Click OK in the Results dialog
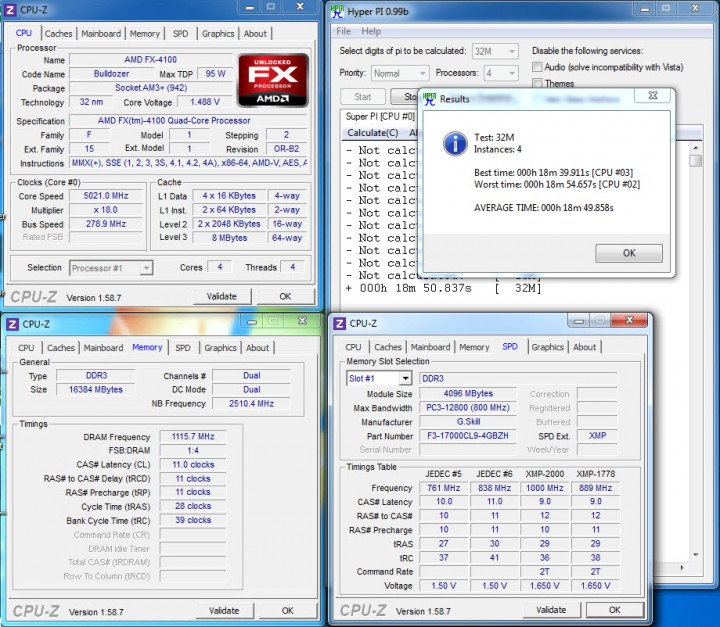Viewport: 720px width, 627px height. click(629, 253)
